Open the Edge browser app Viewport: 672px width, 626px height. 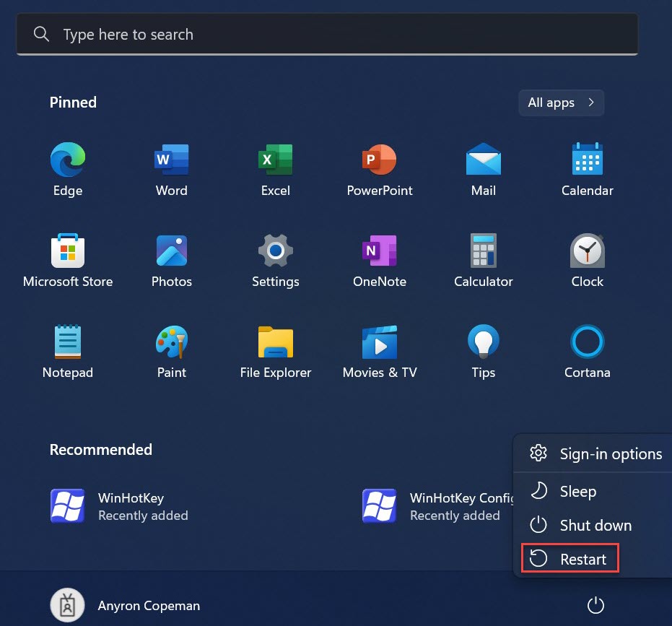[x=68, y=170]
